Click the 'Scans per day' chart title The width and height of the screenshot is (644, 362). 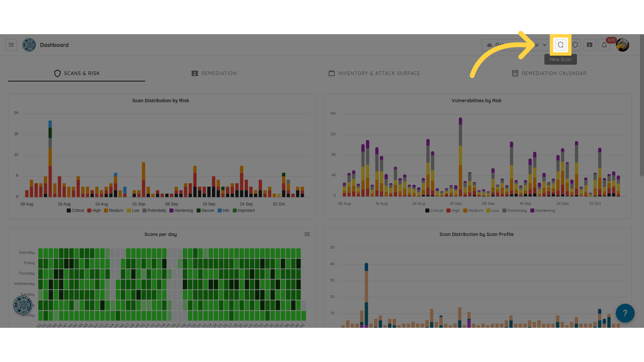click(161, 234)
